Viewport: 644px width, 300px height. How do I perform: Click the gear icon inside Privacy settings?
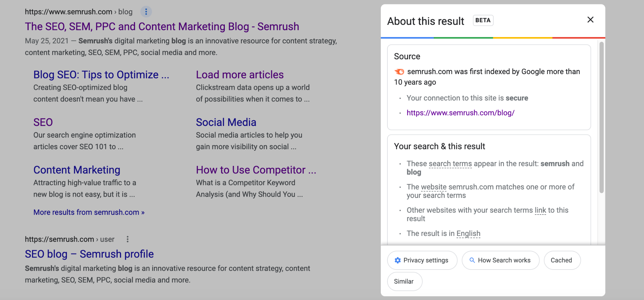click(x=397, y=260)
